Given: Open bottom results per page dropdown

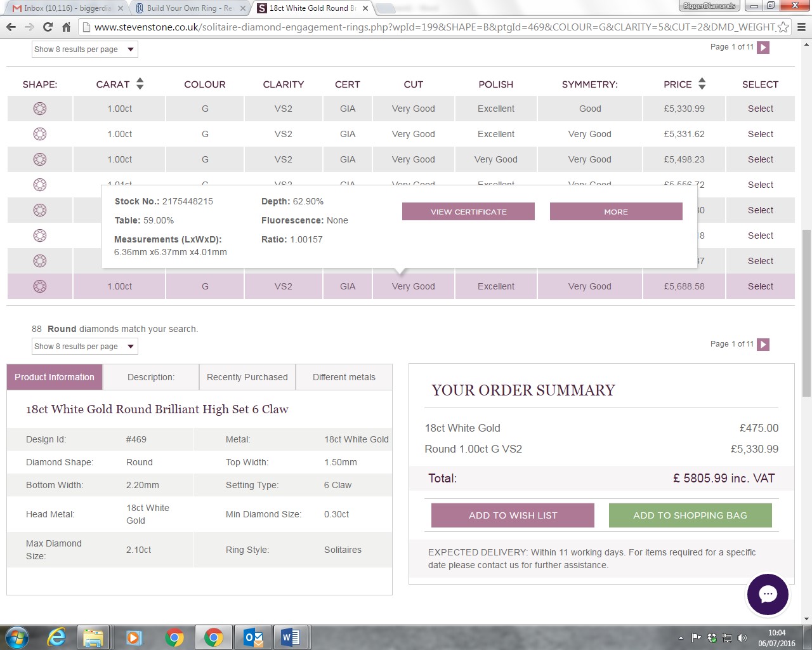Looking at the screenshot, I should coord(85,347).
